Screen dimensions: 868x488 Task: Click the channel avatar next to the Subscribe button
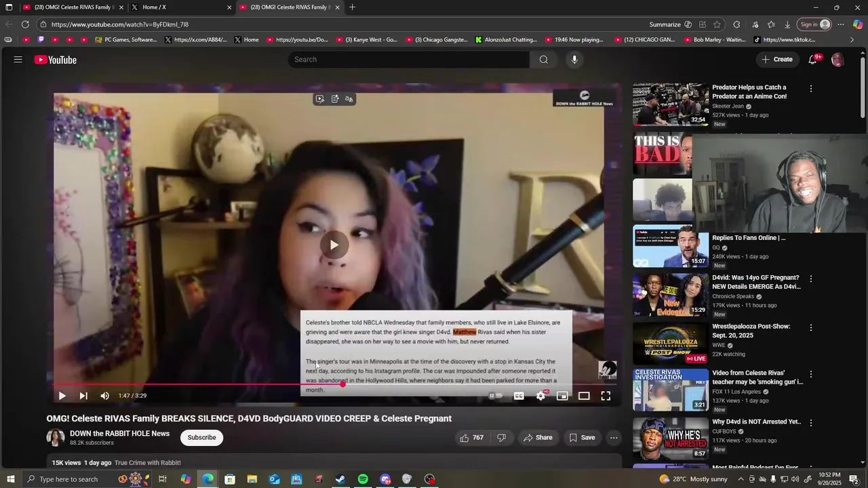(55, 438)
